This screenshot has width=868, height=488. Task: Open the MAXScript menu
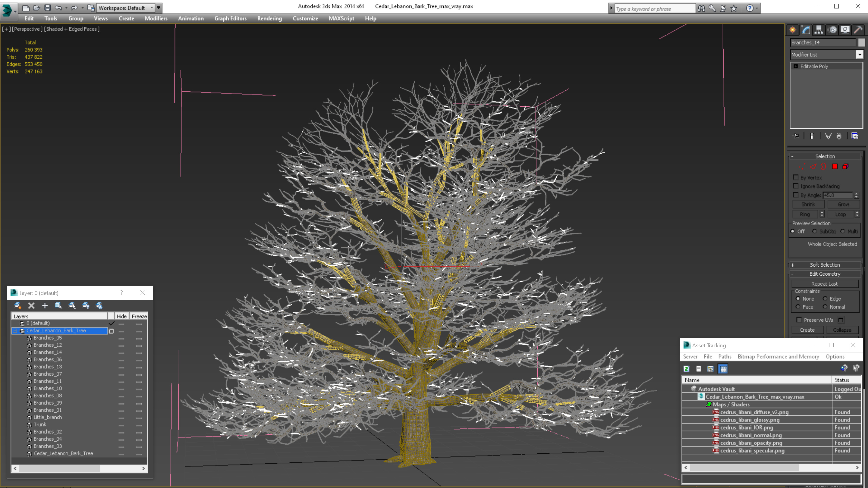coord(341,18)
